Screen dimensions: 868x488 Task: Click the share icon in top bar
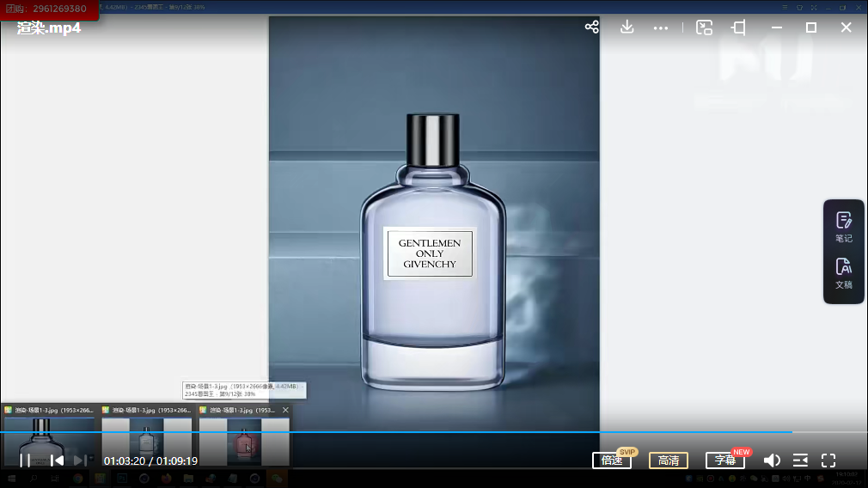point(592,27)
